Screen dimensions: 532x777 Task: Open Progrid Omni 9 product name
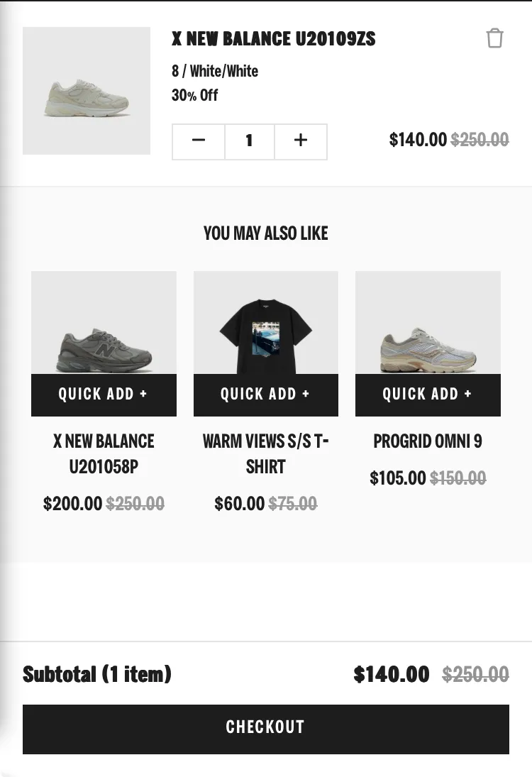pyautogui.click(x=428, y=441)
